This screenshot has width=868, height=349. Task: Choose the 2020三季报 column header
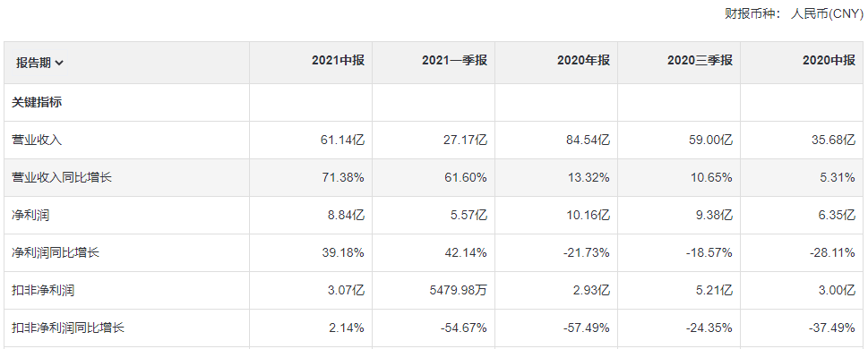point(700,60)
